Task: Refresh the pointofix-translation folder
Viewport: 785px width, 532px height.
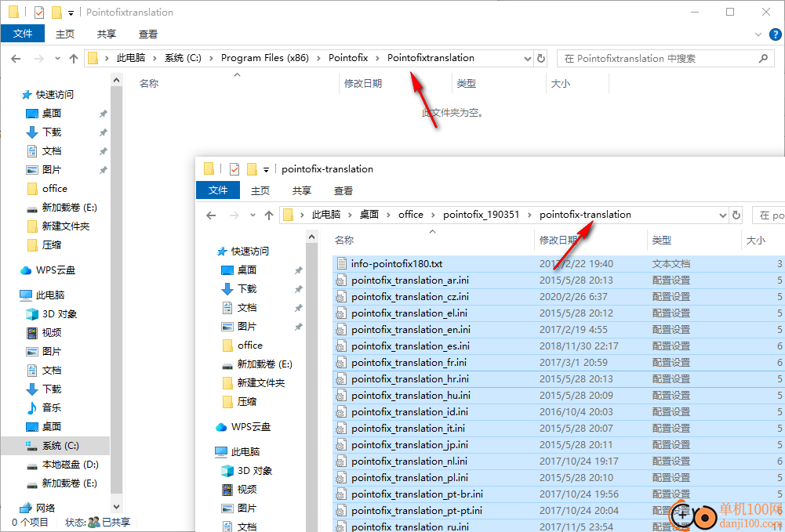Action: tap(736, 215)
